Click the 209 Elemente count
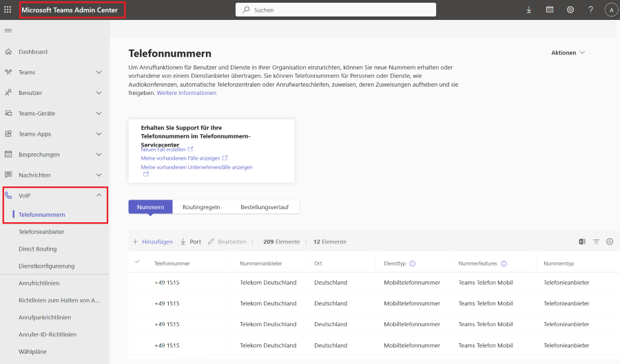The width and height of the screenshot is (620, 364). pos(282,242)
